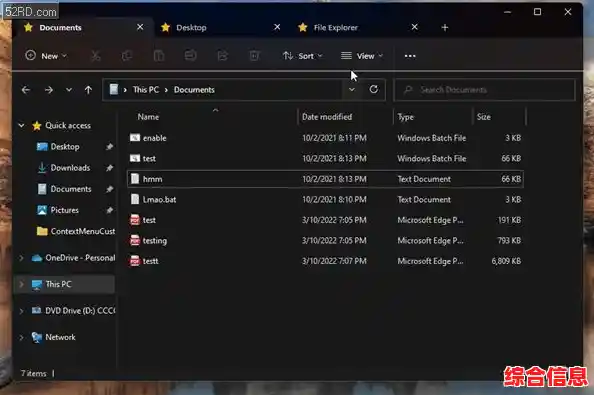Viewport: 594px width, 395px height.
Task: Expand the DVD Drive (D:) node
Action: 22,311
